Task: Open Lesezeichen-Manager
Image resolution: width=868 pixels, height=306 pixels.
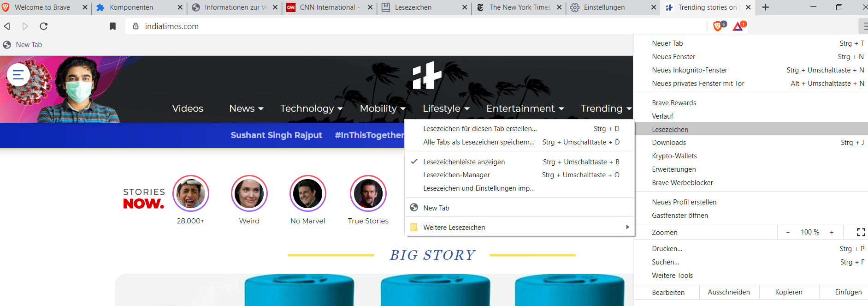Action: click(520, 175)
